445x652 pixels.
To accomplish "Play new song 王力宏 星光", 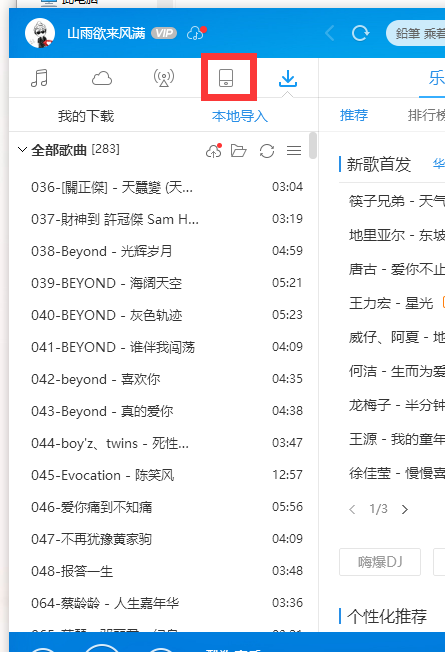I will point(391,303).
